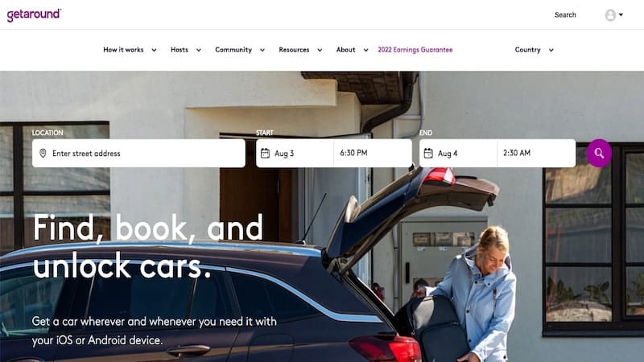This screenshot has height=362, width=644.
Task: Open the Country dropdown
Action: point(534,50)
